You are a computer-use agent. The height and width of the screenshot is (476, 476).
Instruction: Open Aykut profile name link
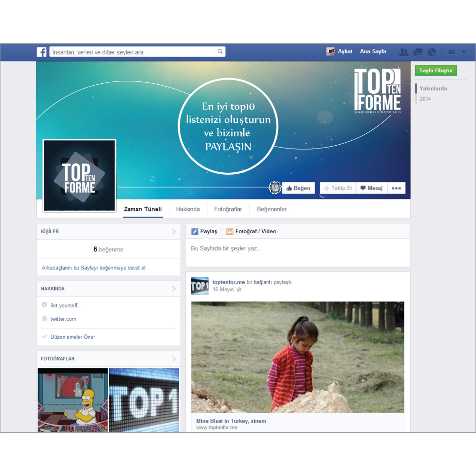click(x=345, y=51)
